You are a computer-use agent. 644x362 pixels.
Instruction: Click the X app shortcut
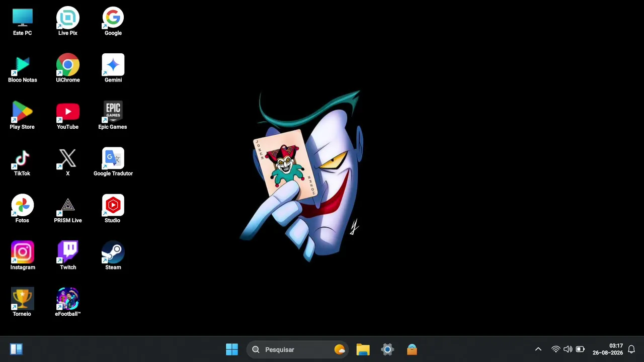68,162
